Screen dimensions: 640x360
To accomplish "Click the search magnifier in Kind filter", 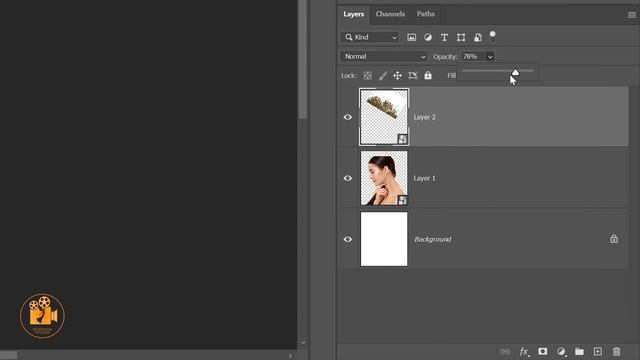I will [x=349, y=37].
